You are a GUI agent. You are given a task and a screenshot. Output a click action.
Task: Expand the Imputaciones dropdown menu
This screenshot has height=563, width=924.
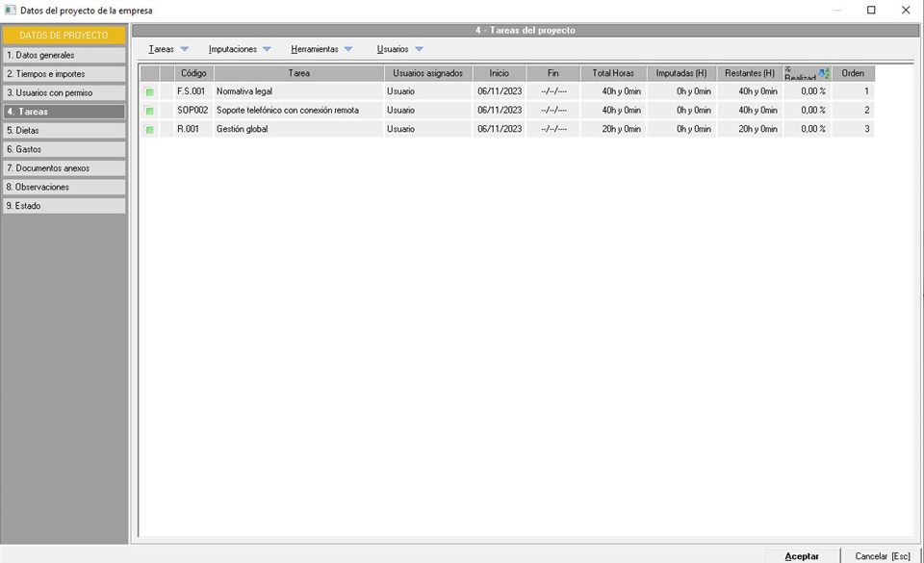240,49
